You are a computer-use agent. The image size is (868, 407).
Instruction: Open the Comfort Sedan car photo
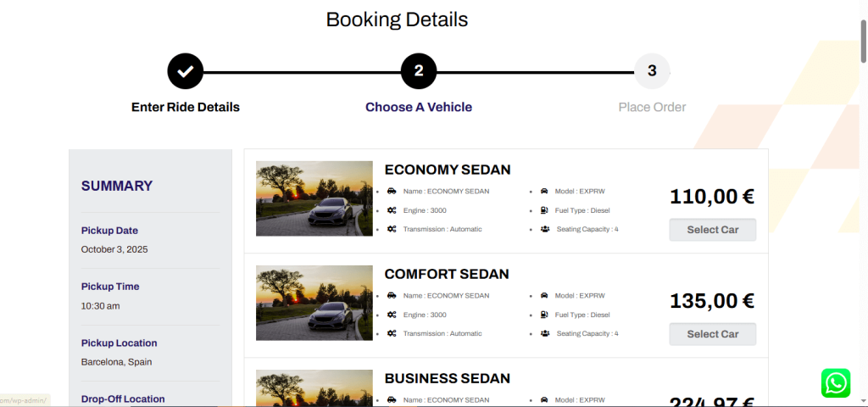point(314,303)
